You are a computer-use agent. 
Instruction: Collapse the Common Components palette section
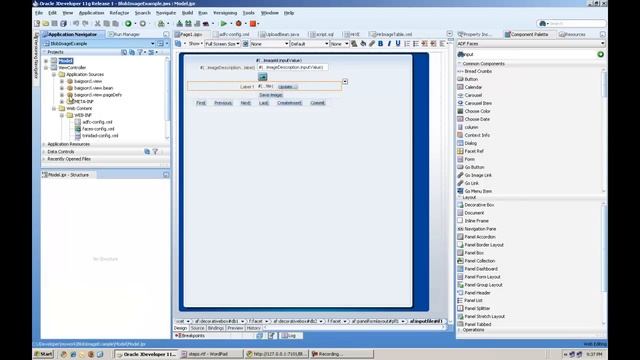[x=460, y=64]
